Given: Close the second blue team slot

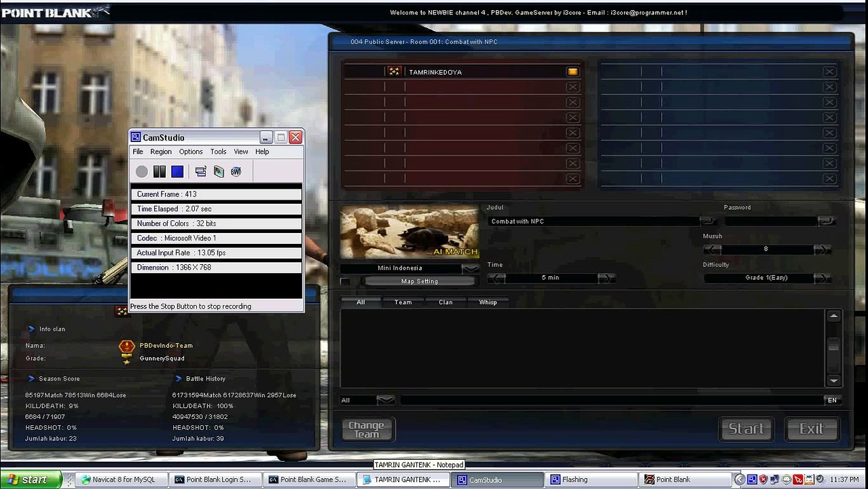Looking at the screenshot, I should (829, 87).
